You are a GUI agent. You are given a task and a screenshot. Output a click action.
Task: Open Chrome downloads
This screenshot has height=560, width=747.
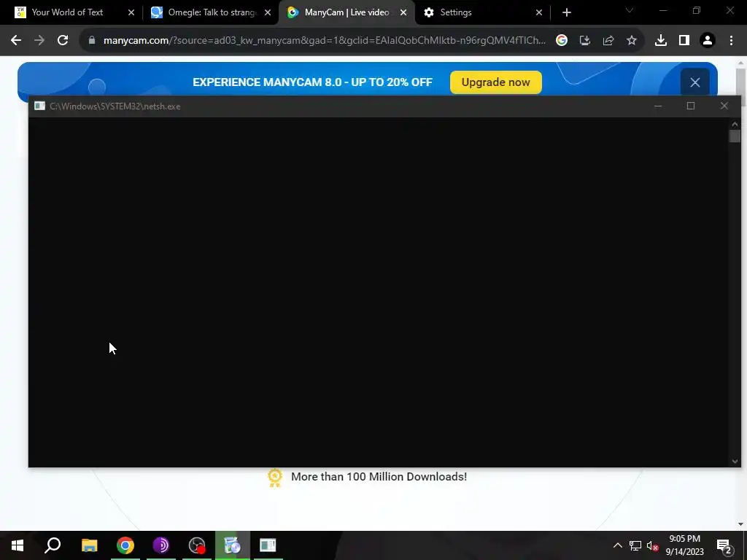click(661, 41)
